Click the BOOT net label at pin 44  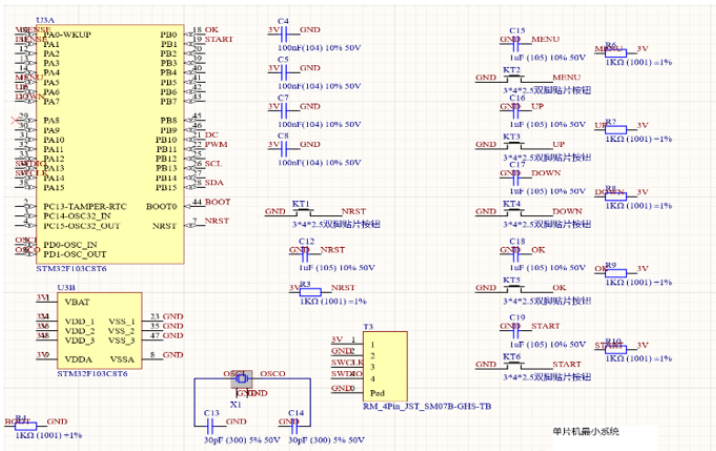pos(217,202)
